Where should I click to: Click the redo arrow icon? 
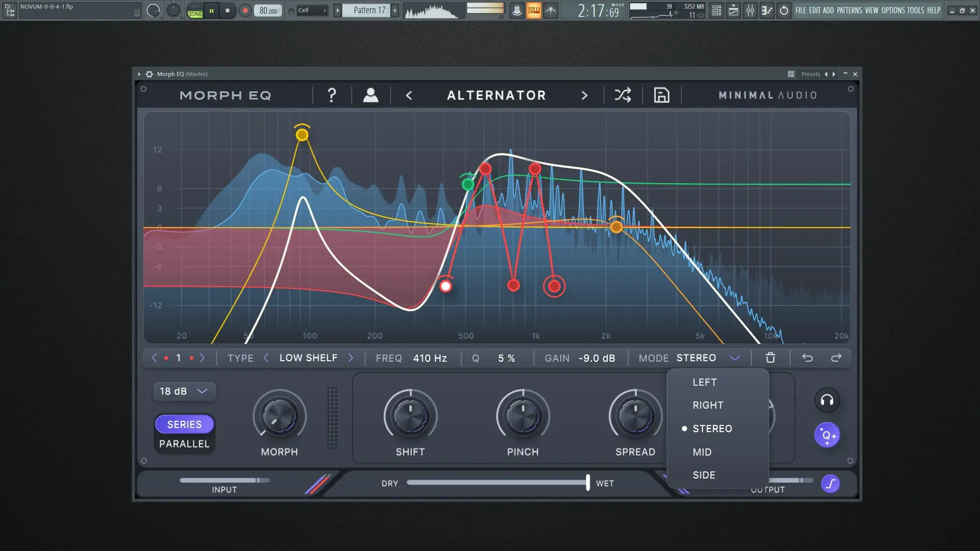click(836, 358)
